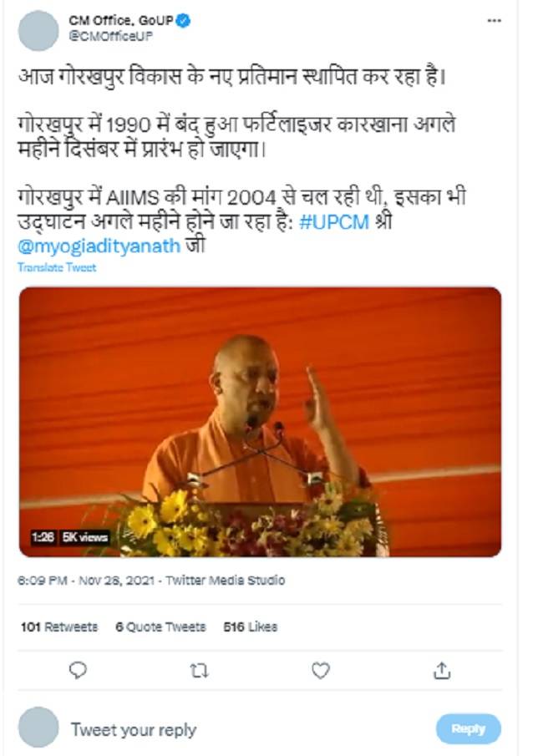533x756 pixels.
Task: Open the three-dot more options menu
Action: 494,21
